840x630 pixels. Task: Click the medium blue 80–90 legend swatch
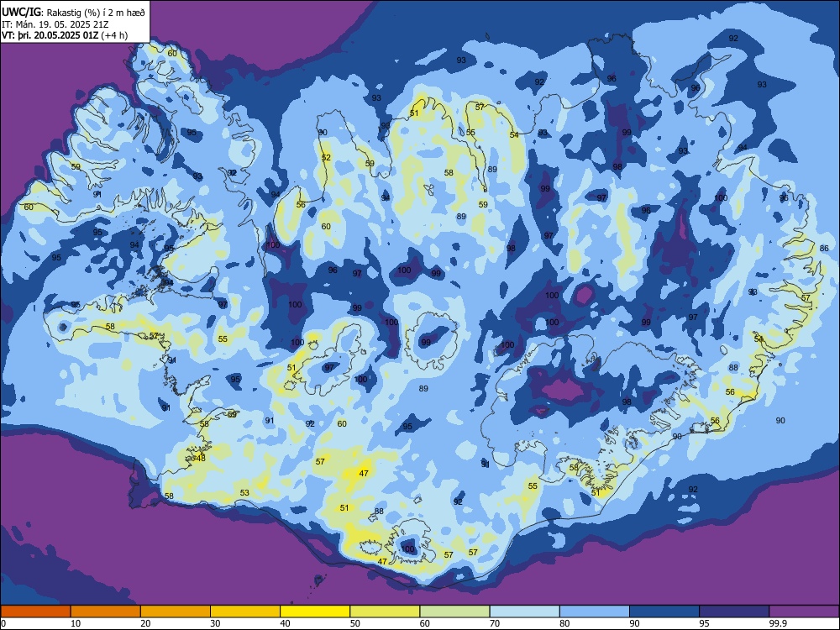[x=595, y=612]
